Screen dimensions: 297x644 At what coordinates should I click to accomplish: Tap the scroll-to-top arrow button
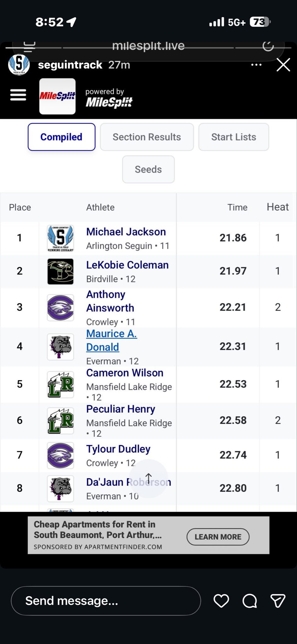pyautogui.click(x=149, y=478)
